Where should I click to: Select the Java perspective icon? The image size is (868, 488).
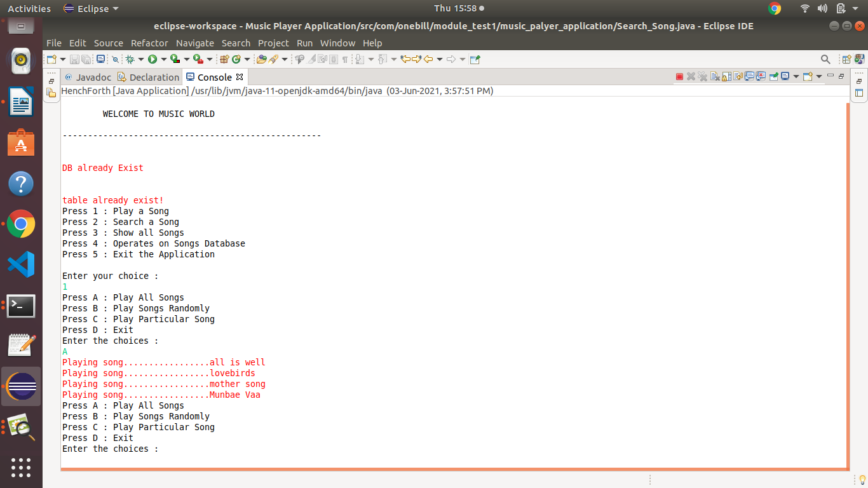858,59
